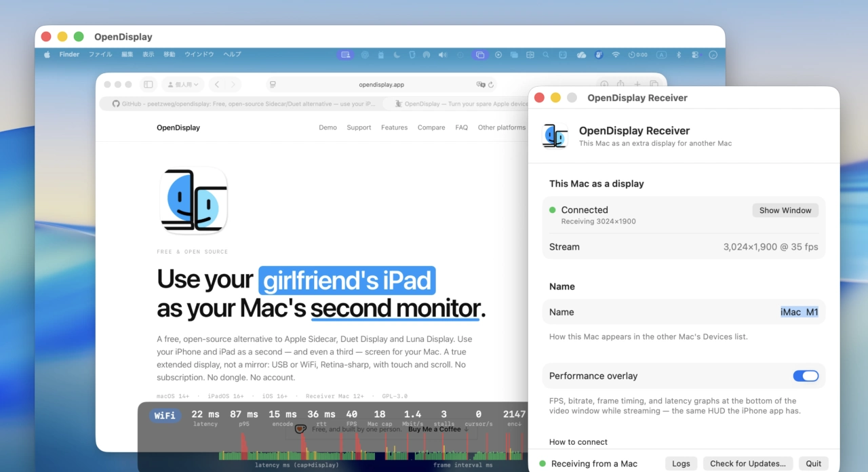Click the translate icon in Safari address bar

[481, 85]
